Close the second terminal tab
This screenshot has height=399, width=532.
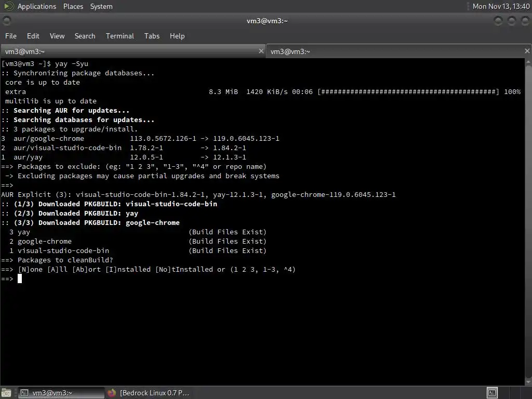(x=527, y=51)
